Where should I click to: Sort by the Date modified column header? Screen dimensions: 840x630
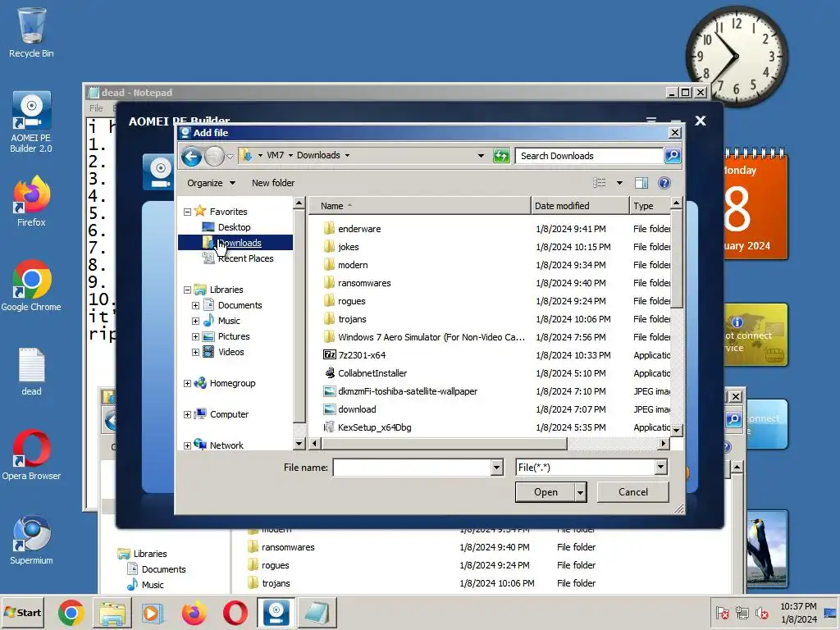coord(580,206)
